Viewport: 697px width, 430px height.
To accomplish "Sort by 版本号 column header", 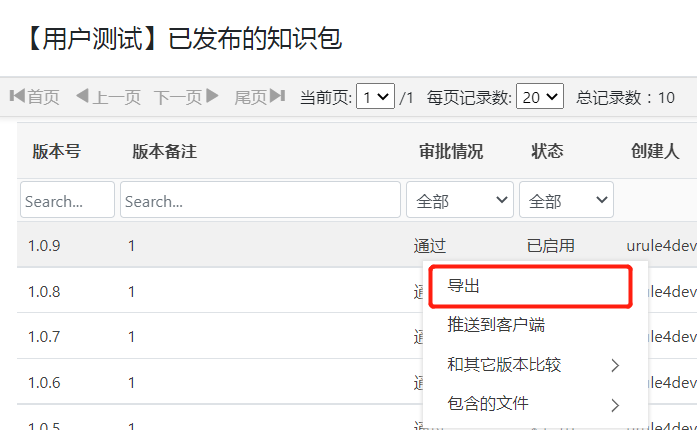I will click(x=56, y=152).
